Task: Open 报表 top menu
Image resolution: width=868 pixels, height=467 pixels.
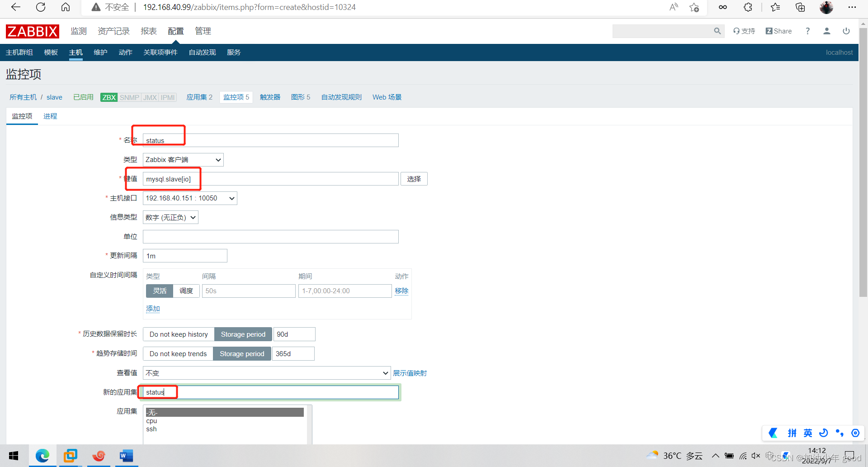Action: tap(149, 31)
